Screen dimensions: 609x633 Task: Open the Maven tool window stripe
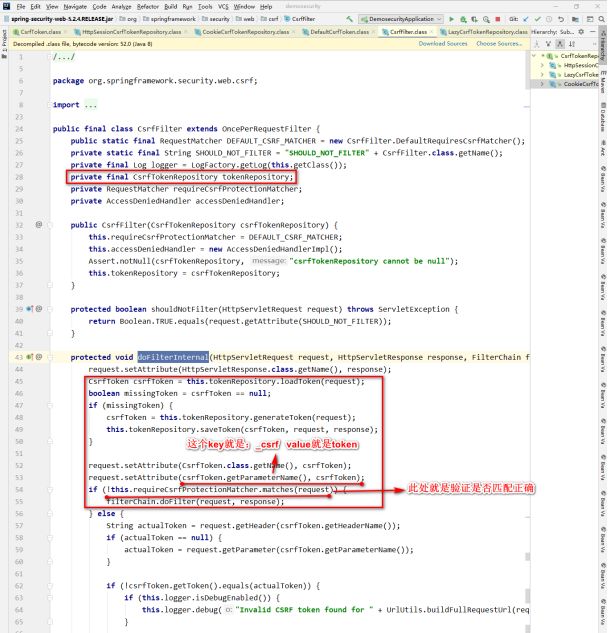pos(603,82)
